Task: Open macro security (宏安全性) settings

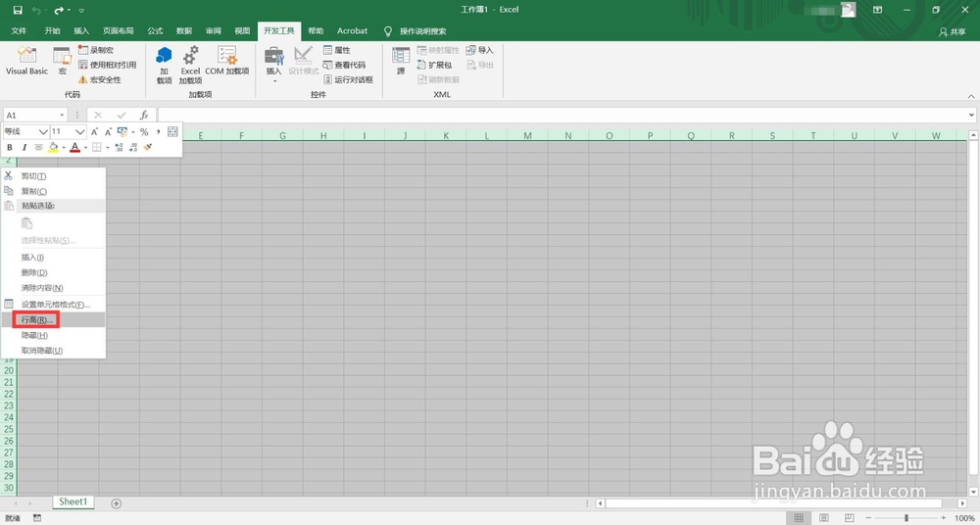Action: (x=99, y=79)
